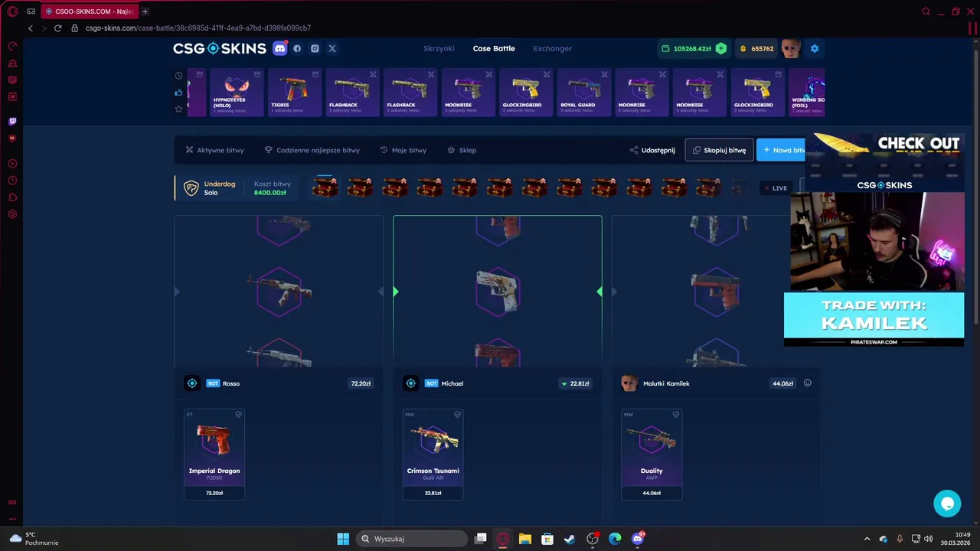Click the green add-funds plus button
Screen dimensions: 980x551
click(720, 48)
